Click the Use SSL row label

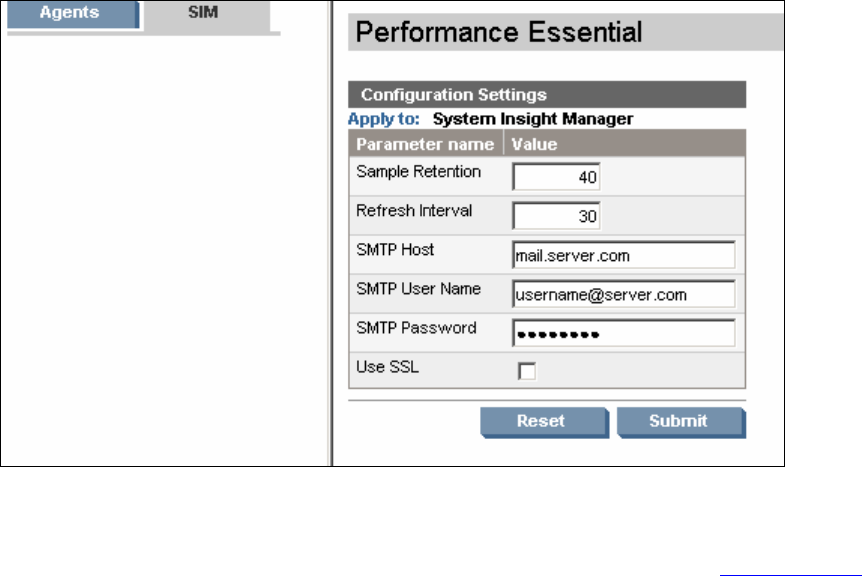[387, 367]
